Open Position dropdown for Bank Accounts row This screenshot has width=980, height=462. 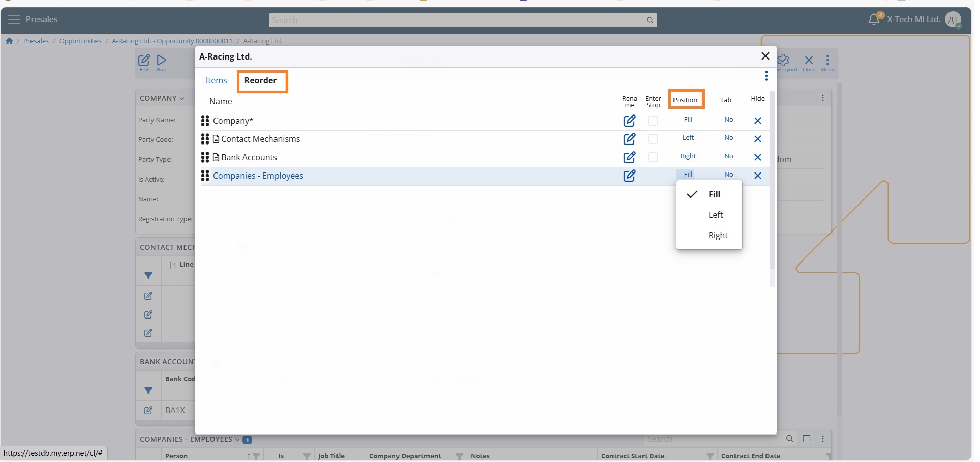pos(688,156)
